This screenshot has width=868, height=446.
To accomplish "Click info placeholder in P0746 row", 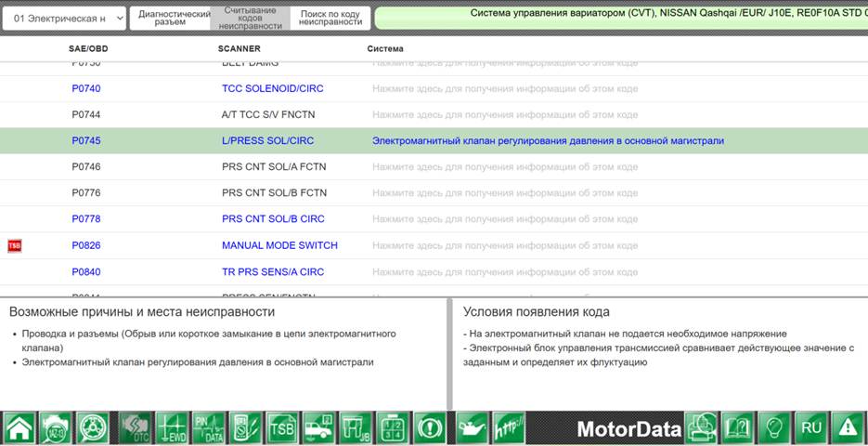I will pyautogui.click(x=505, y=166).
